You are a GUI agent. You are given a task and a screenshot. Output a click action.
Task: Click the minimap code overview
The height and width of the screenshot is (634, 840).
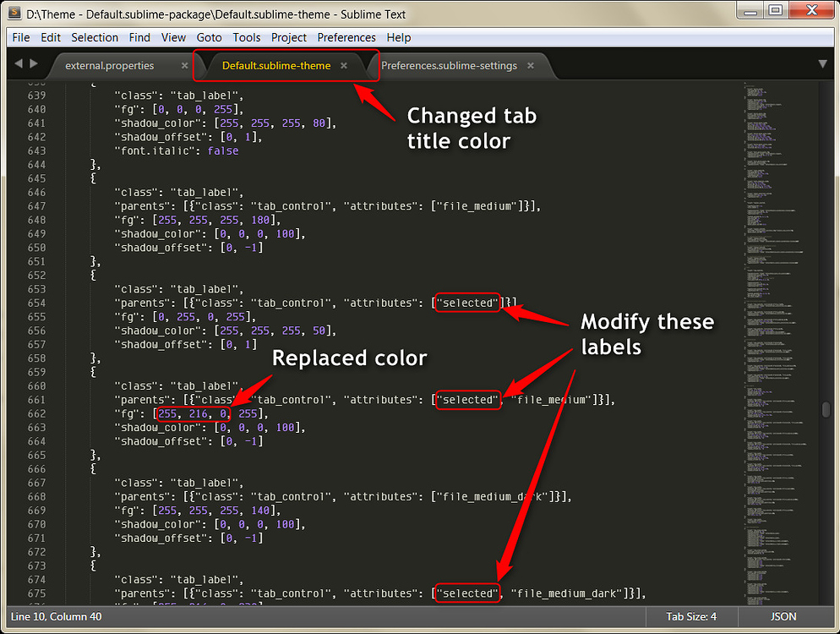click(777, 343)
